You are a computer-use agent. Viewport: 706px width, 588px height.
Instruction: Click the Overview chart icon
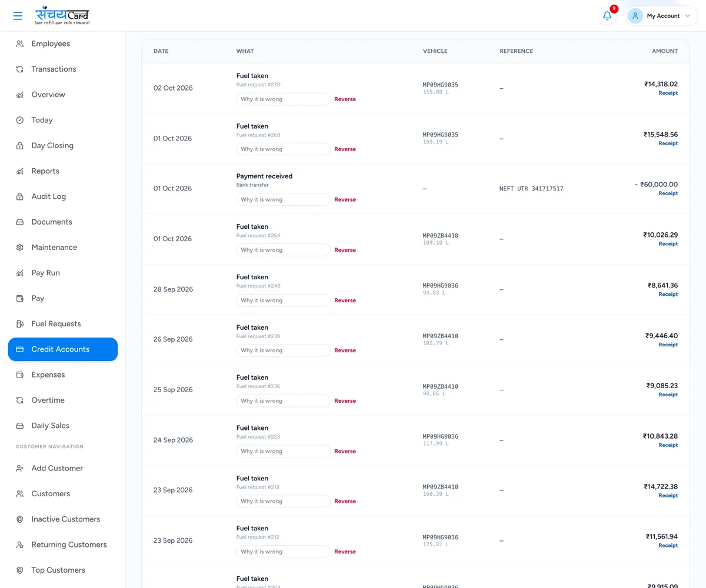click(20, 95)
